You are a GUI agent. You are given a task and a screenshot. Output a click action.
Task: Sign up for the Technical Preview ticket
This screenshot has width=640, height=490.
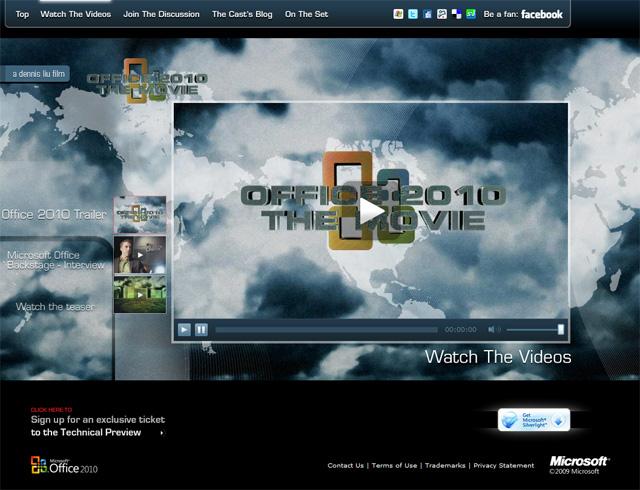[97, 426]
